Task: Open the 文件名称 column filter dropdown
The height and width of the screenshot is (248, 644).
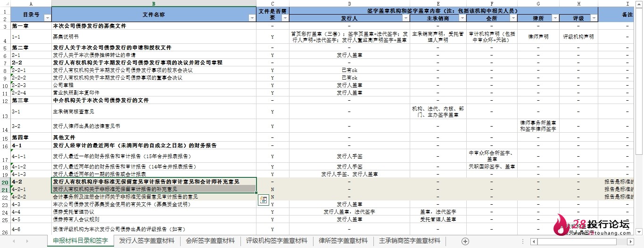Action: coord(252,18)
